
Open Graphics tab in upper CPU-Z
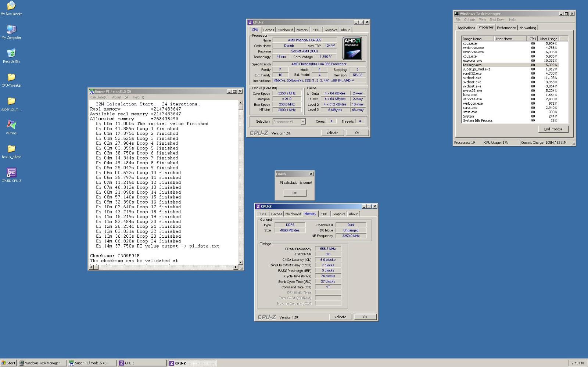(331, 30)
